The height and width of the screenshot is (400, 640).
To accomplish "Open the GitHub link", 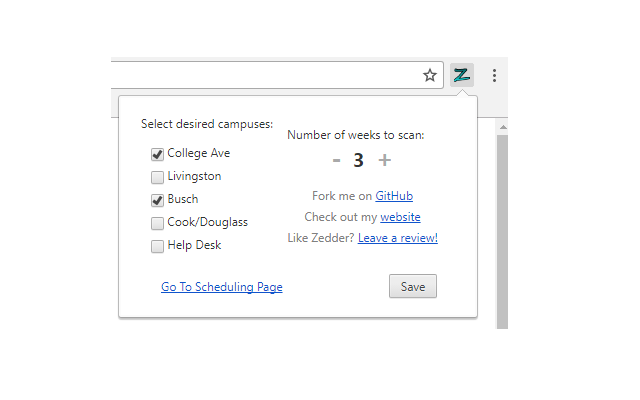I will click(x=394, y=196).
